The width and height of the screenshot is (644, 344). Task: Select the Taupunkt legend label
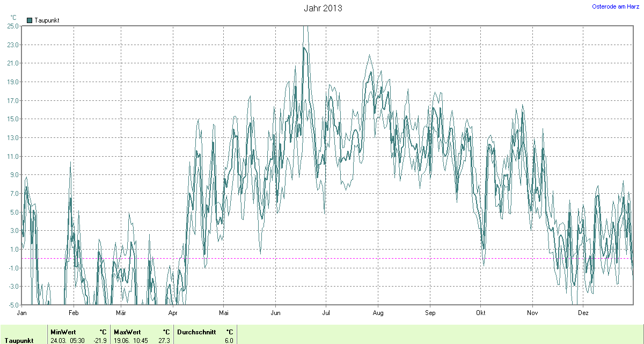click(x=47, y=20)
